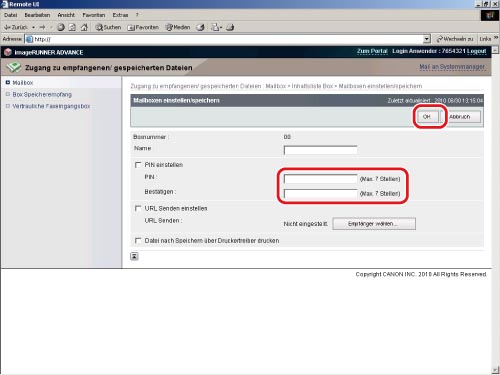The image size is (500, 375).
Task: Open the Favoriten toolbar button
Action: (143, 27)
